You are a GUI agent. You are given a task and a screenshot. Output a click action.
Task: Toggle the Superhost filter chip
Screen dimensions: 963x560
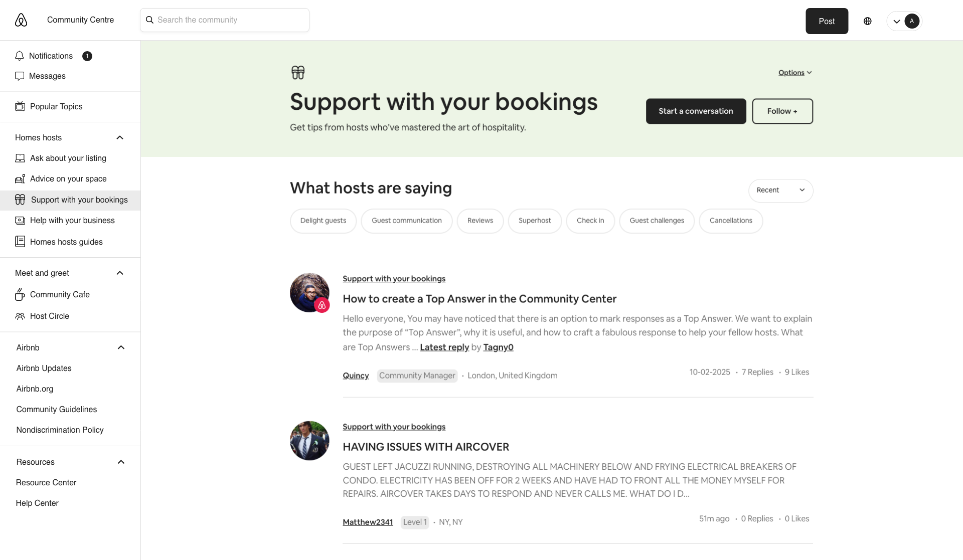534,221
